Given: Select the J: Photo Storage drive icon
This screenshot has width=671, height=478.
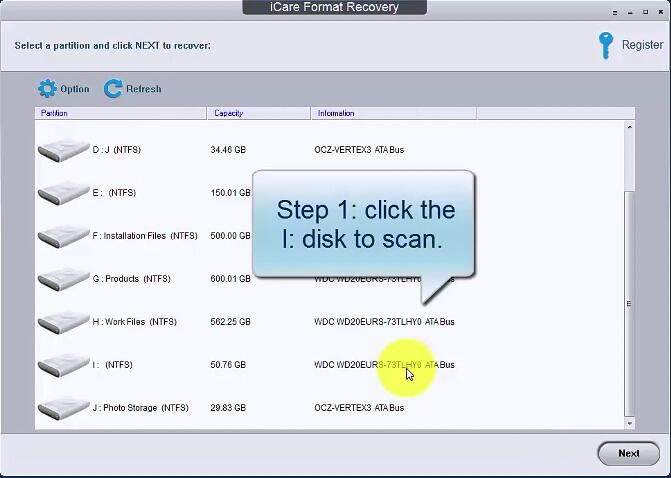Looking at the screenshot, I should coord(63,408).
